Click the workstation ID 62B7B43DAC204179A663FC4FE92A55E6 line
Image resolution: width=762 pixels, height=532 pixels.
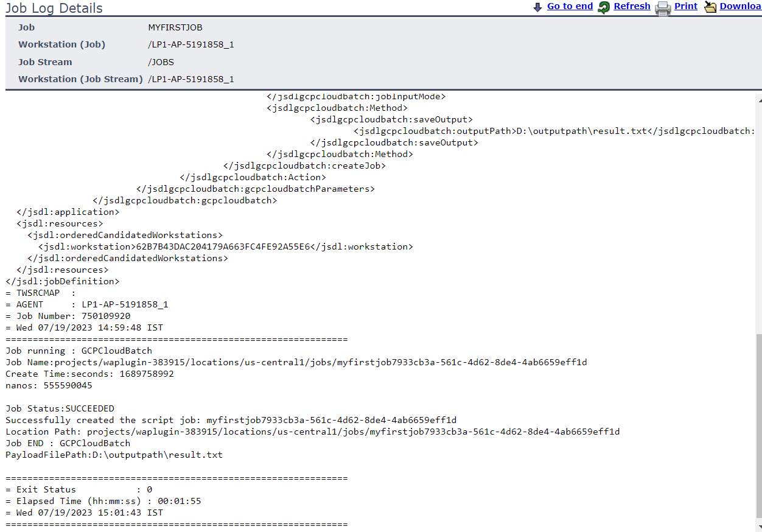coord(225,247)
